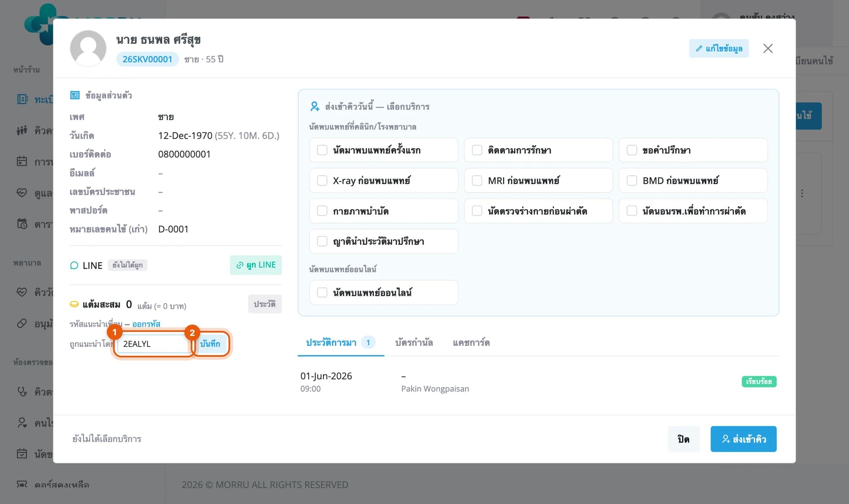Click the old patient number D-0001
849x504 pixels.
pyautogui.click(x=173, y=229)
